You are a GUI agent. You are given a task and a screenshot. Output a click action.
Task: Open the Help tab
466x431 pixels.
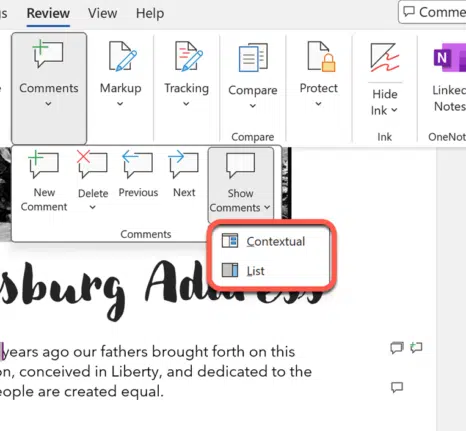[150, 13]
